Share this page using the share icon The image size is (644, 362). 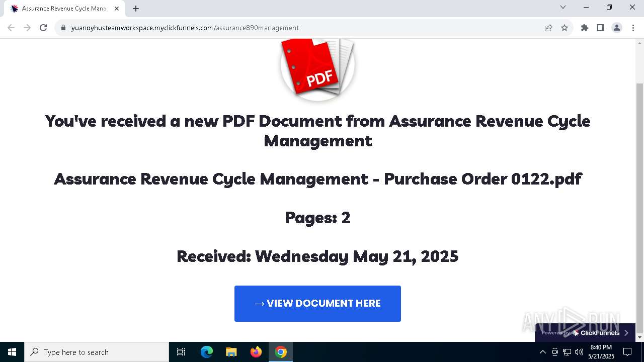548,28
